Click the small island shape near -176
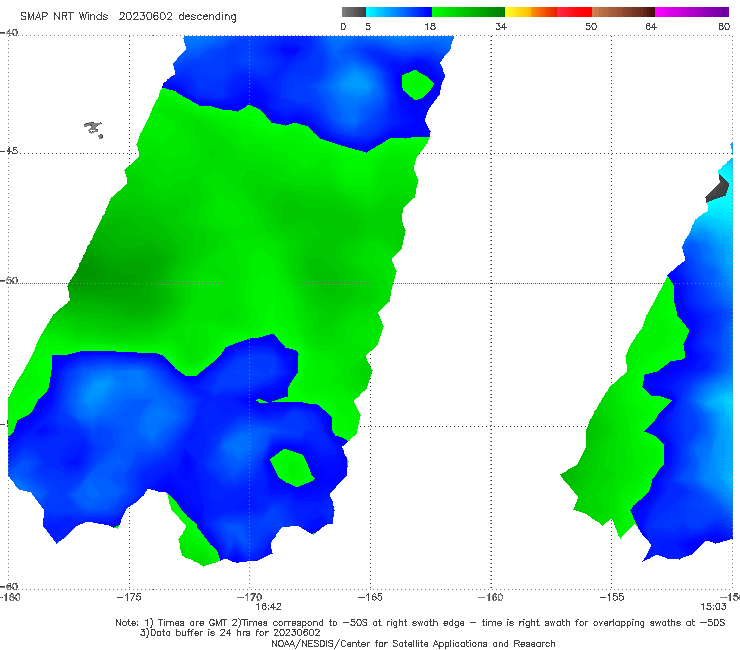The image size is (740, 650). click(94, 129)
